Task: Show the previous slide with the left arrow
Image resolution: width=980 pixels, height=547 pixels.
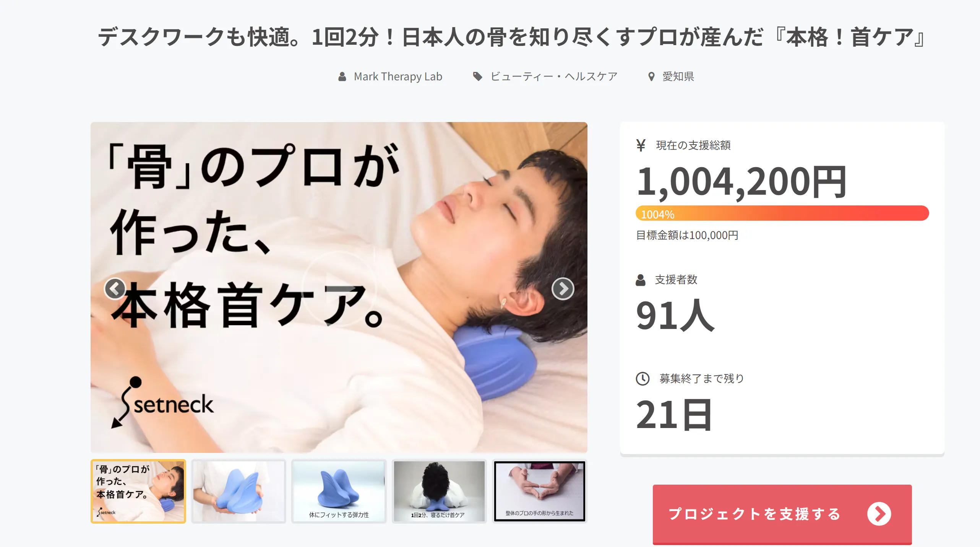Action: point(115,289)
